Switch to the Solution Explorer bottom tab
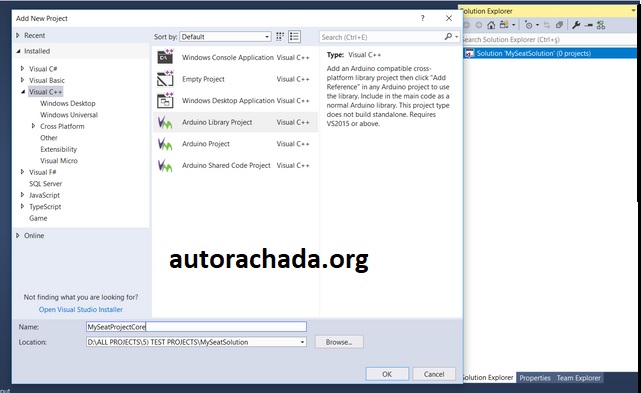 [488, 378]
